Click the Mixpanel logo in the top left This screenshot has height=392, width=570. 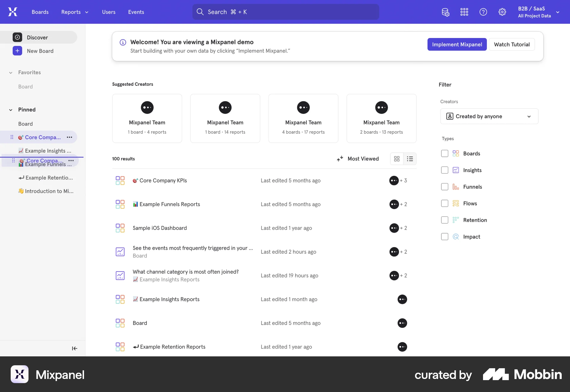pyautogui.click(x=12, y=12)
